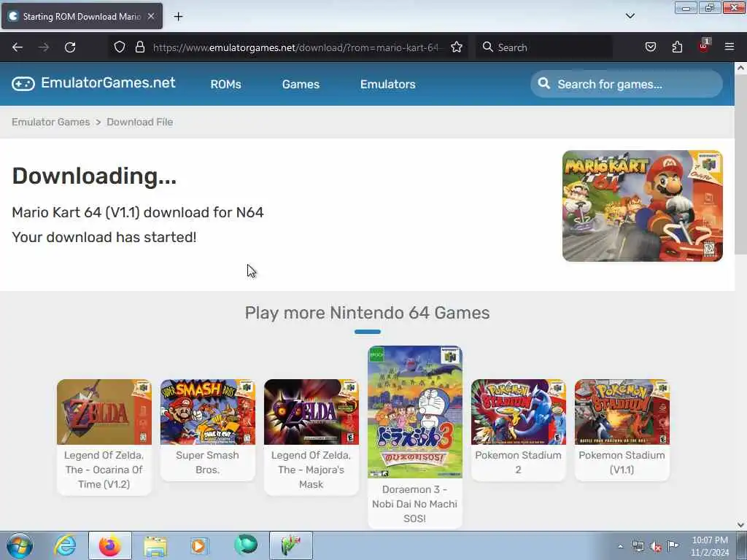Open a new browser tab
Image resolution: width=747 pixels, height=560 pixels.
pos(178,17)
